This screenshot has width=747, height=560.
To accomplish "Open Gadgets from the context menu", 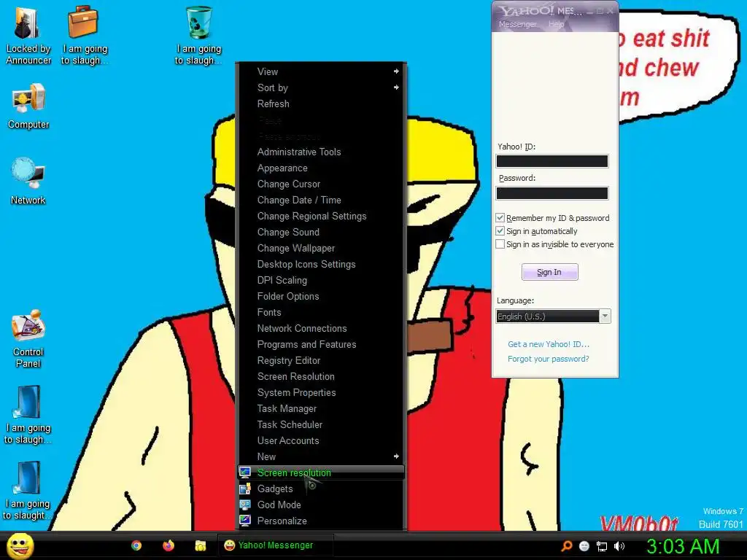I will click(x=322, y=489).
